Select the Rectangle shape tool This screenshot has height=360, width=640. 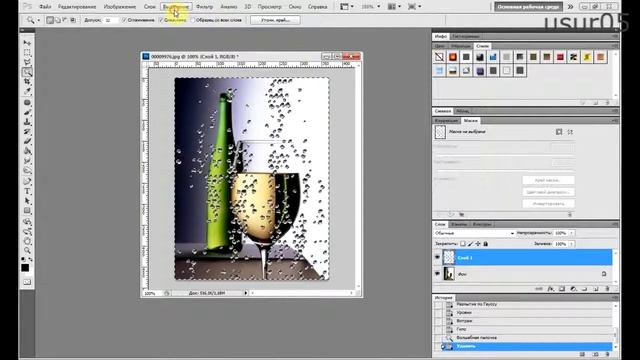pyautogui.click(x=27, y=211)
